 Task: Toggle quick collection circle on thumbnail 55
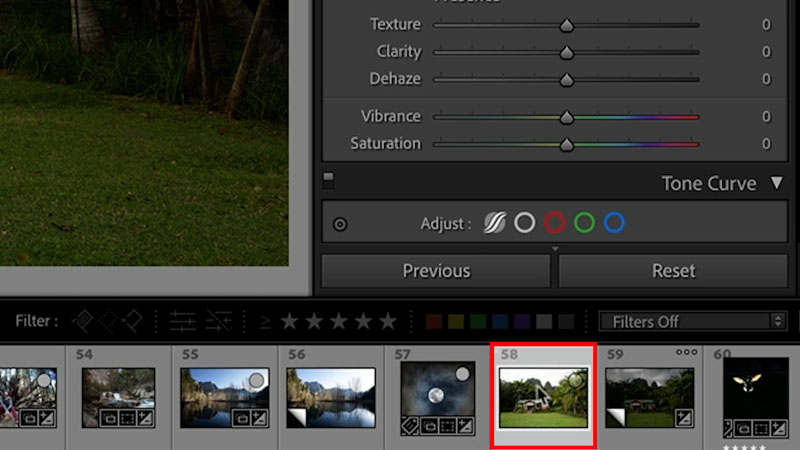pyautogui.click(x=257, y=380)
